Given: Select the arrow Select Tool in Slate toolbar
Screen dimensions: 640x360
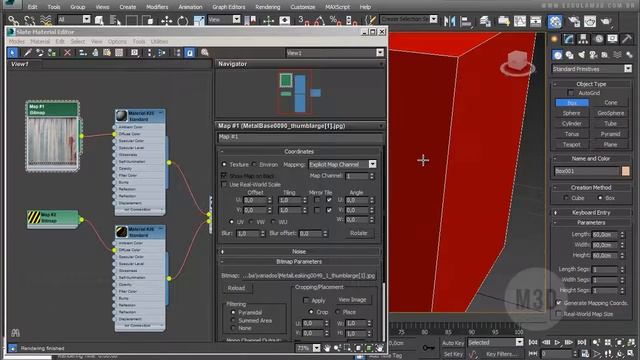Looking at the screenshot, I should (13, 53).
